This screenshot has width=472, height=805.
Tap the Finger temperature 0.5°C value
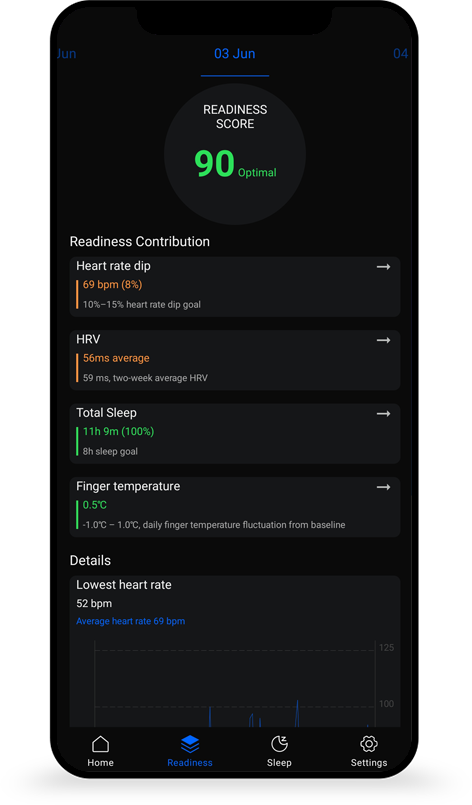[95, 505]
